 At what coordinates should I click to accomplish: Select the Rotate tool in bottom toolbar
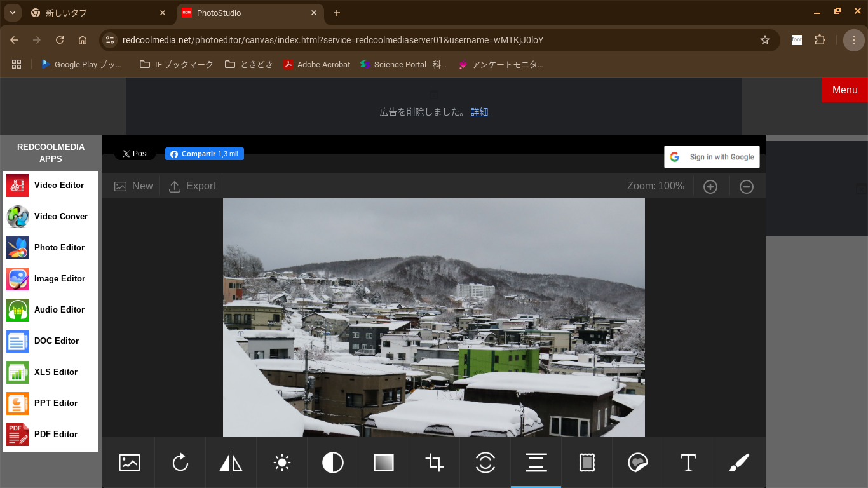[180, 463]
